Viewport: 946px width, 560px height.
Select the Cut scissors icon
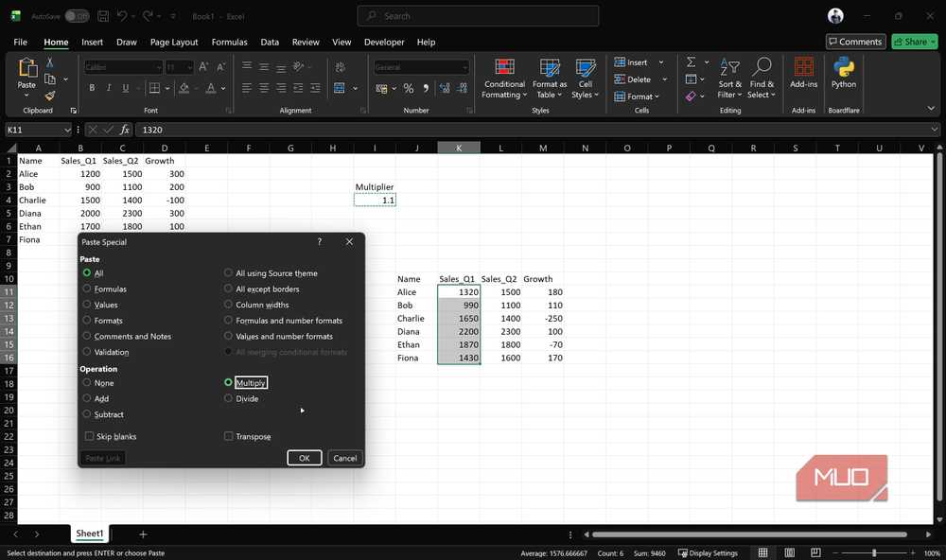coord(49,62)
